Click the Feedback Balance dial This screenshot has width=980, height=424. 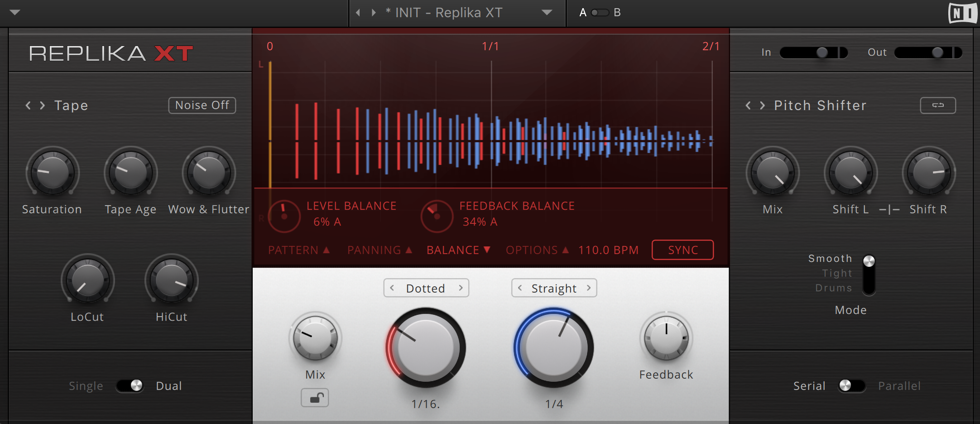436,216
